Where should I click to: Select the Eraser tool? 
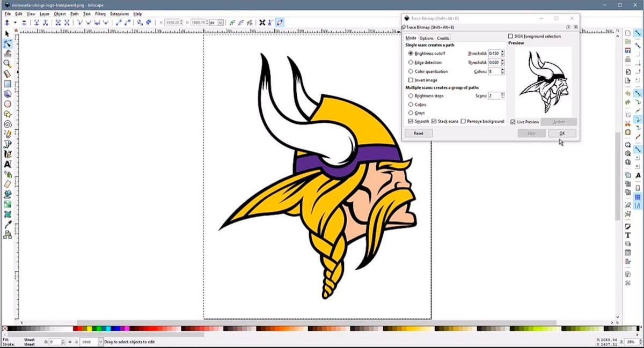point(8,184)
